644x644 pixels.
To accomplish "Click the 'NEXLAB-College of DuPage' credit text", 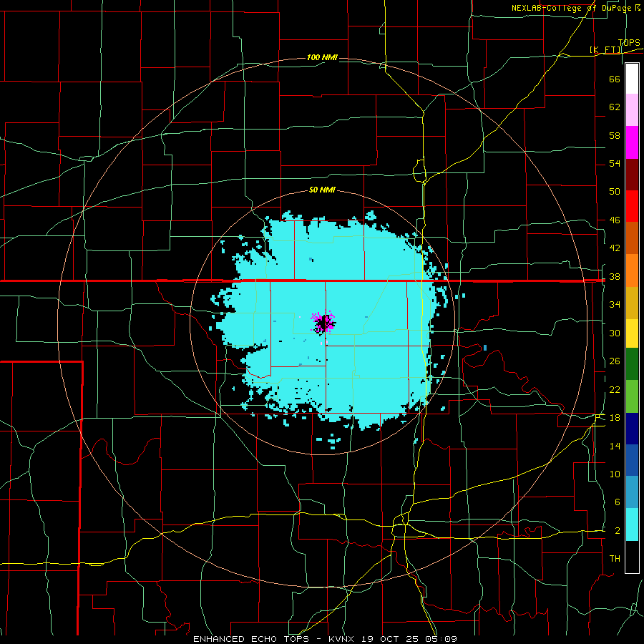I will 571,8.
